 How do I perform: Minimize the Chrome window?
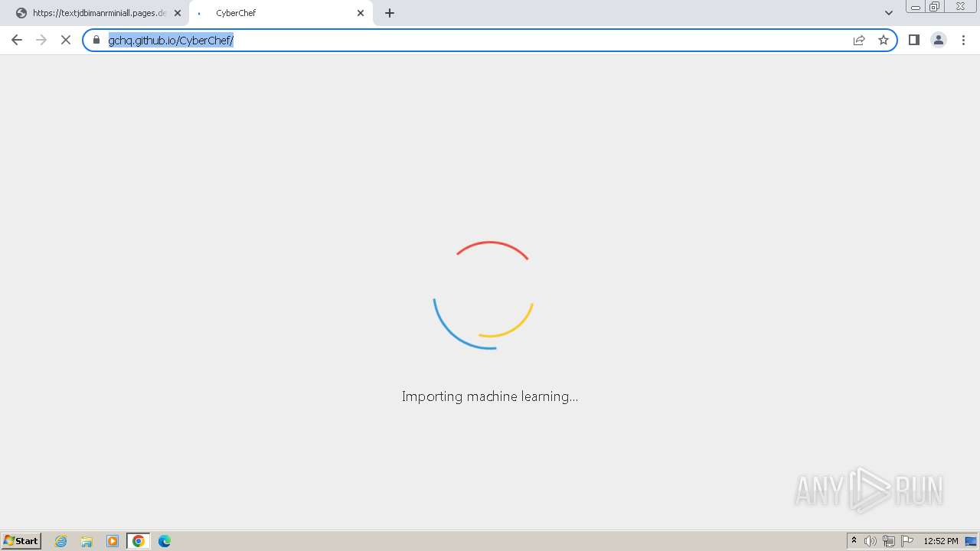pyautogui.click(x=916, y=6)
